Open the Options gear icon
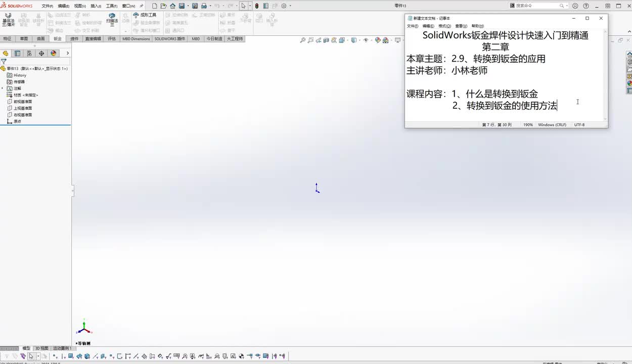632x364 pixels. click(x=284, y=6)
